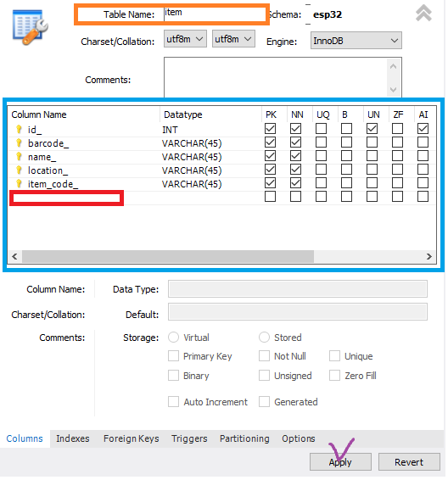Click the Data Type field

coord(298,288)
